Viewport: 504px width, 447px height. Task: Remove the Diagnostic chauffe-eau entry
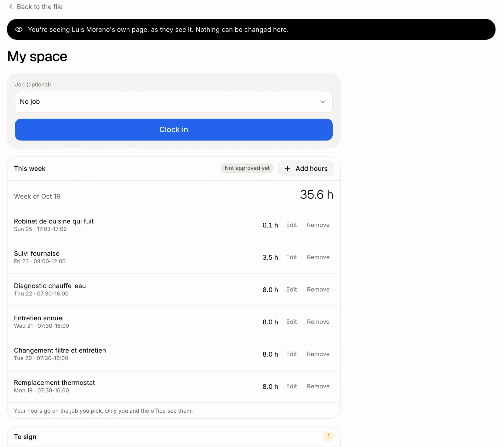pos(318,289)
